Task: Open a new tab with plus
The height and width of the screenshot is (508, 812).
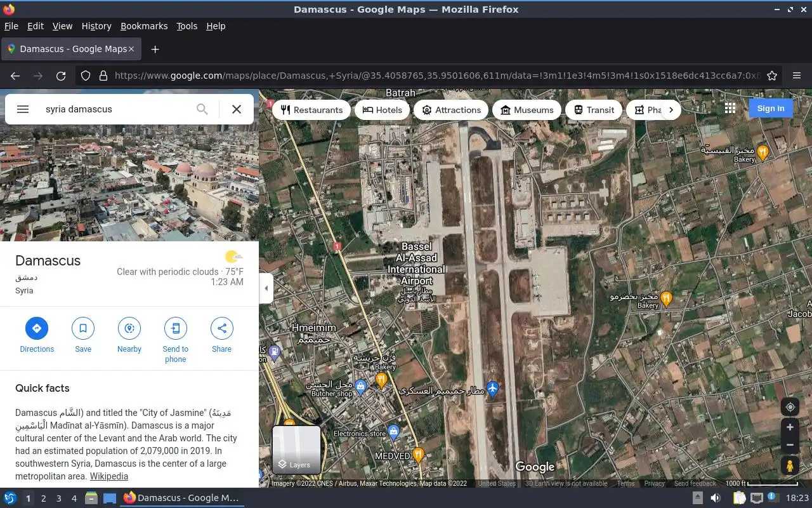Action: tap(155, 49)
